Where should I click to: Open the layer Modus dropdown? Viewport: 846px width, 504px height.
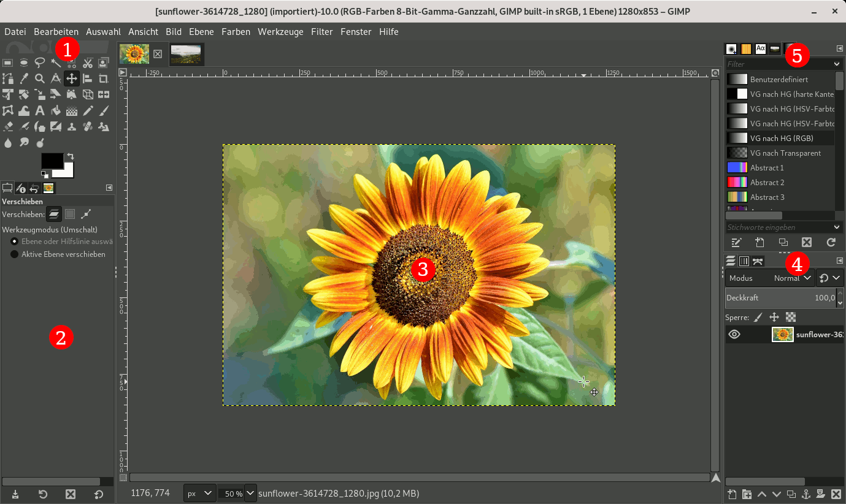(793, 278)
